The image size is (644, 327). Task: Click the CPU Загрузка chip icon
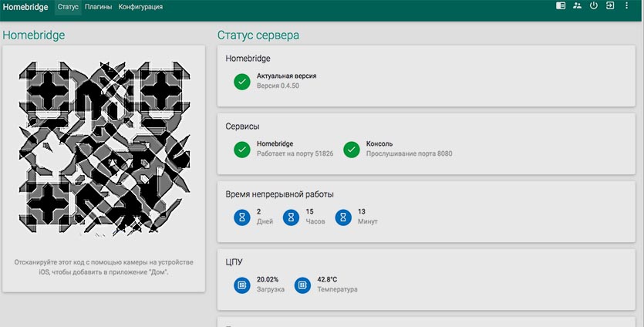pyautogui.click(x=242, y=285)
